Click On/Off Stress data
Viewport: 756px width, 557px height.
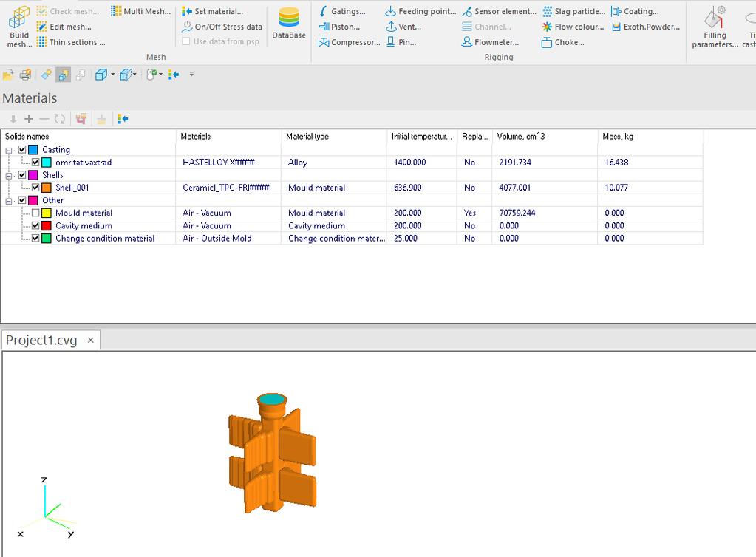tap(222, 27)
